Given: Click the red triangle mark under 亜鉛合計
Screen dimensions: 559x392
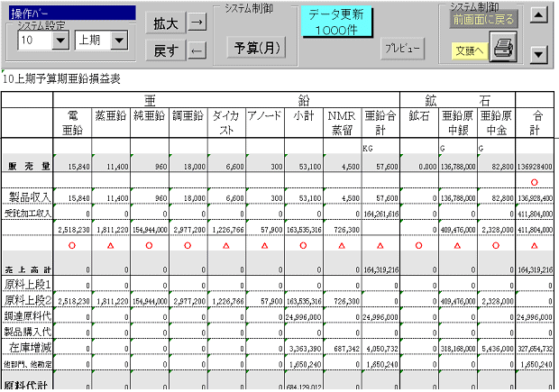Looking at the screenshot, I should (x=380, y=245).
